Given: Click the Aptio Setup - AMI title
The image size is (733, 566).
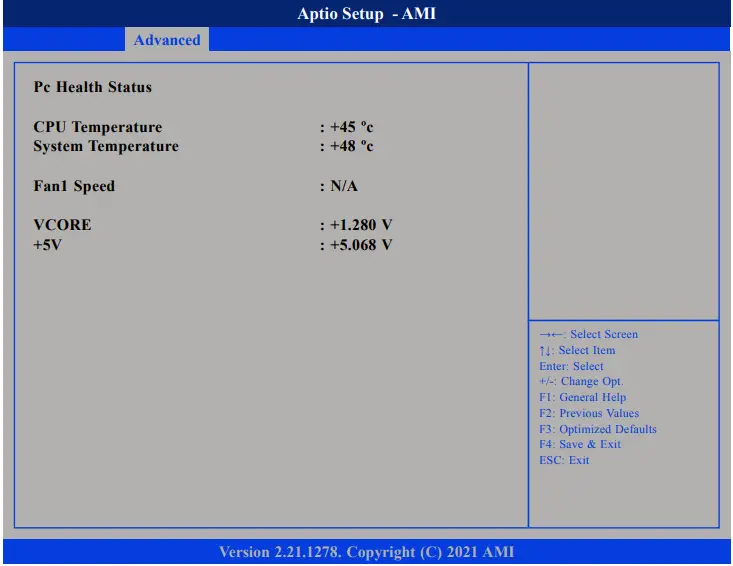Looking at the screenshot, I should [366, 14].
